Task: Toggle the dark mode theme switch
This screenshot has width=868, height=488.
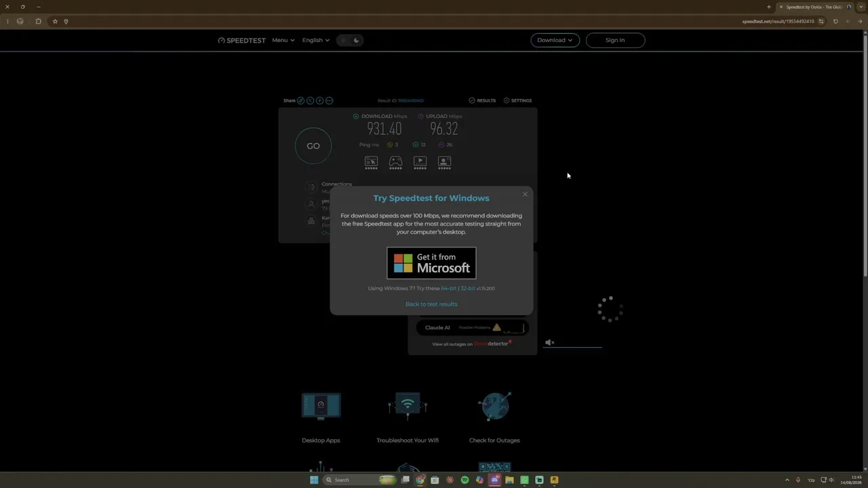Action: 350,40
